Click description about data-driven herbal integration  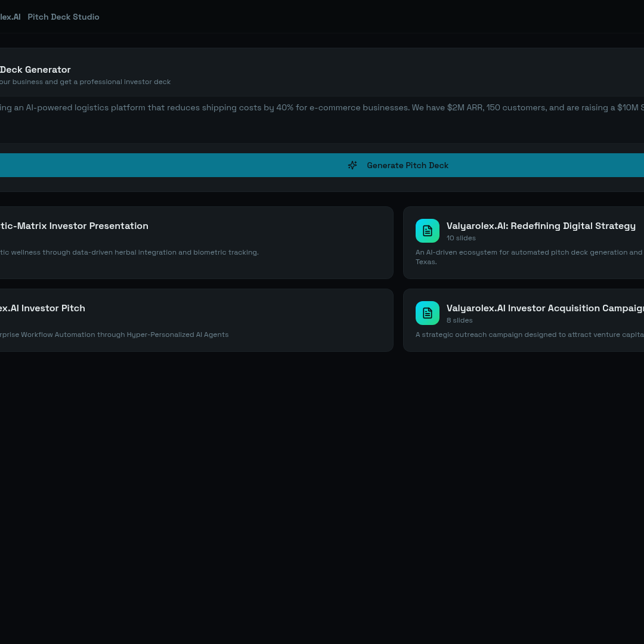pyautogui.click(x=129, y=252)
